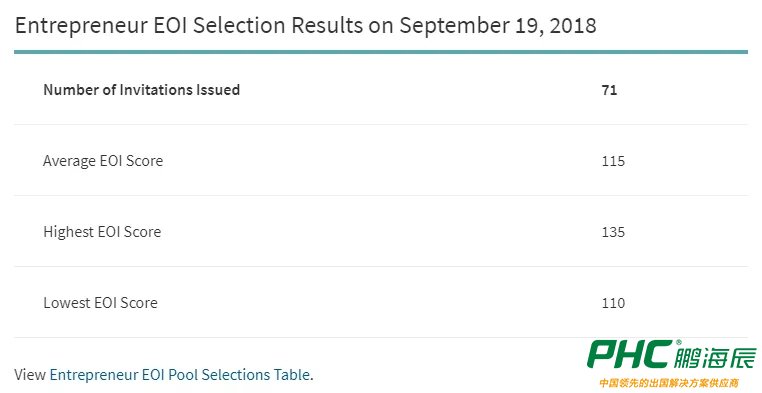The height and width of the screenshot is (393, 762).
Task: Click the average score value 115
Action: (x=613, y=161)
